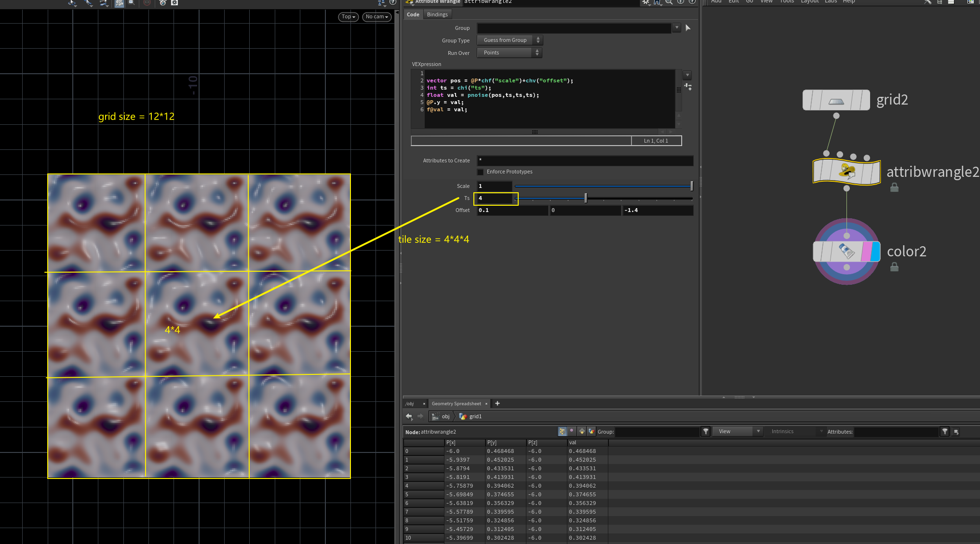Click the Attributes filter funnel icon
This screenshot has height=544, width=980.
[x=945, y=431]
